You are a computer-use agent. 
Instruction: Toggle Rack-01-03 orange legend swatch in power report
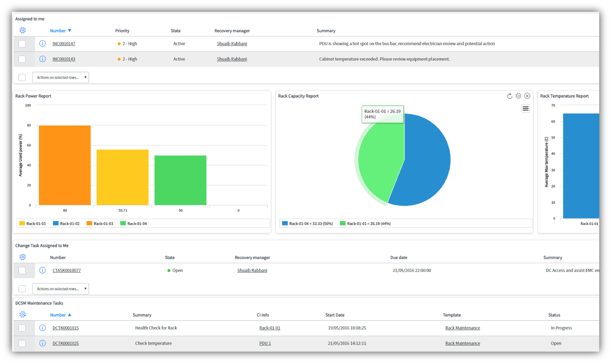tap(89, 223)
